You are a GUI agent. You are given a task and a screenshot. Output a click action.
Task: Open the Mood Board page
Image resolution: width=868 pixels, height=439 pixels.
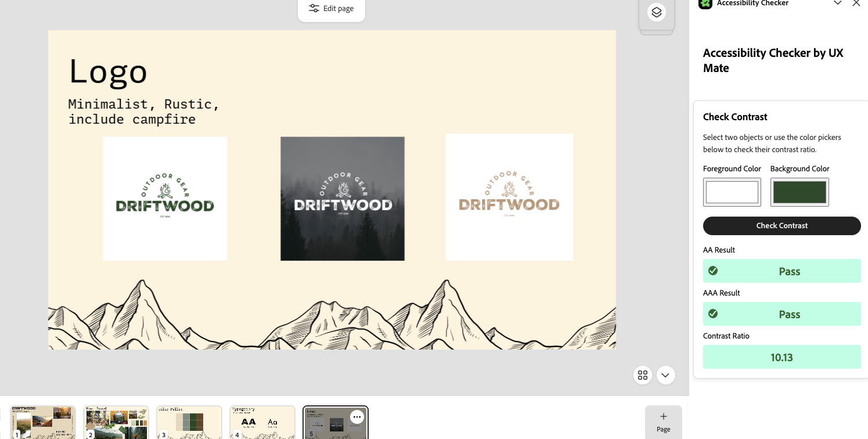[116, 422]
